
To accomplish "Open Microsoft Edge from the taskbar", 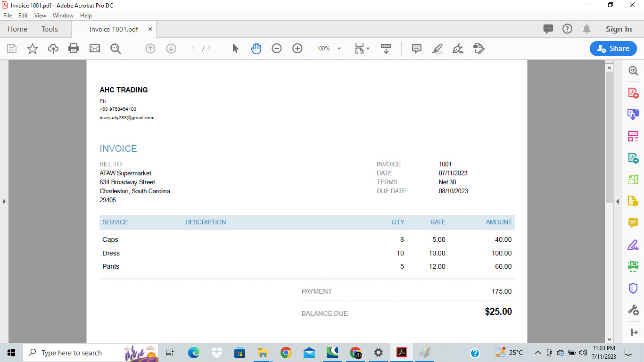I will 194,353.
